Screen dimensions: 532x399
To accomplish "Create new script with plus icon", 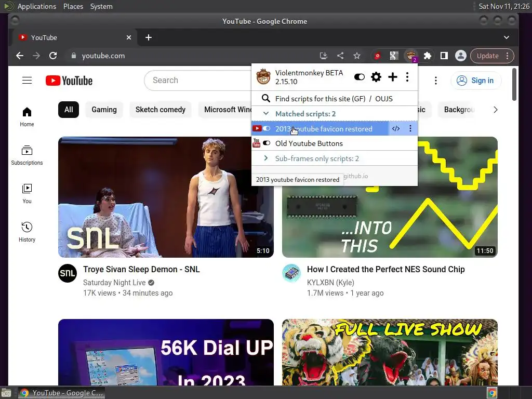I will coord(393,77).
